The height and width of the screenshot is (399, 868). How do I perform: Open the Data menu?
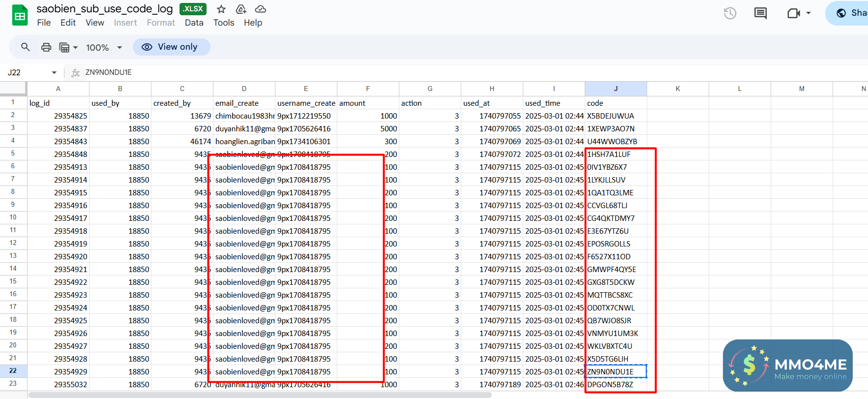click(194, 23)
